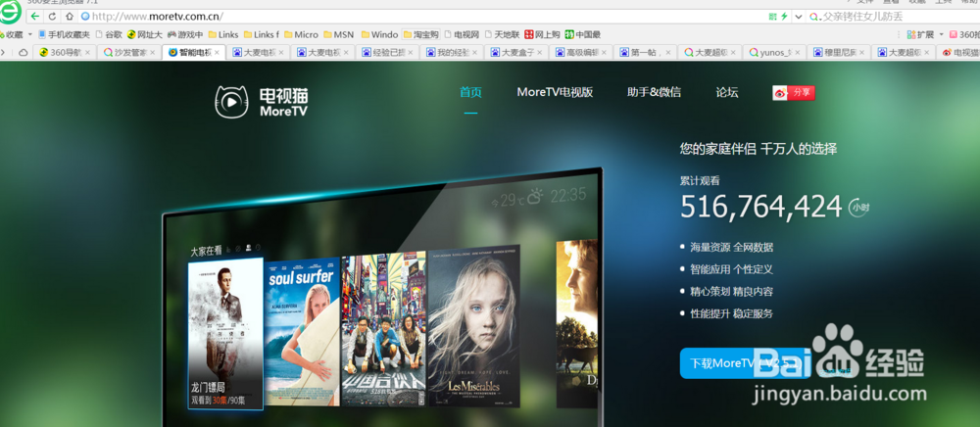The image size is (980, 427).
Task: Reload the page with refresh icon
Action: pos(53,16)
